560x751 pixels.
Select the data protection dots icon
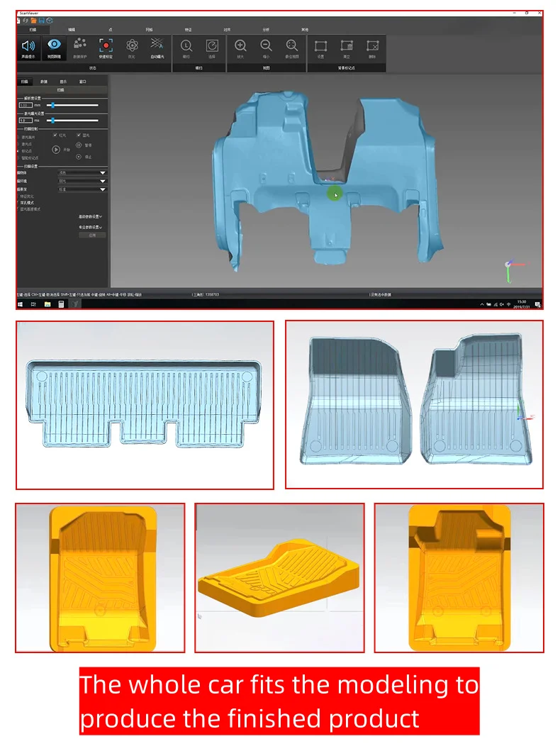click(80, 45)
